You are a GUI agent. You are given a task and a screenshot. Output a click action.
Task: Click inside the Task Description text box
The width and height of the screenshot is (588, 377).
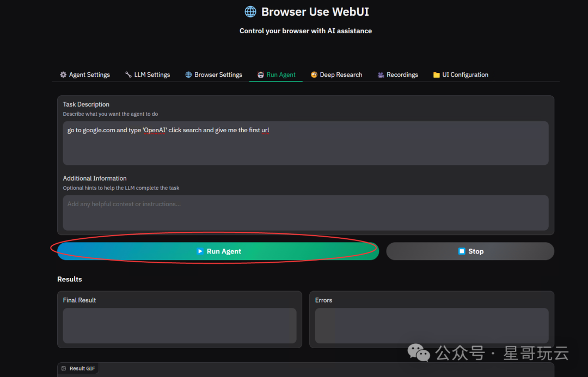point(305,143)
